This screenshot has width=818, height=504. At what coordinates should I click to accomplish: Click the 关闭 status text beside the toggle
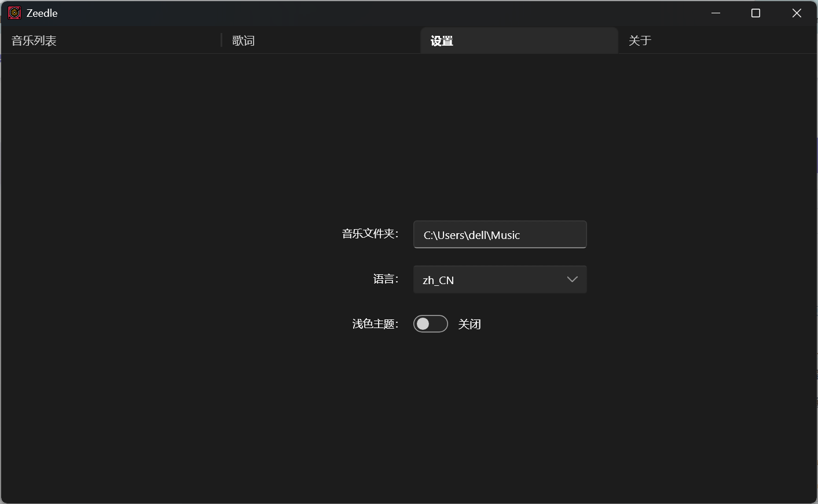469,324
